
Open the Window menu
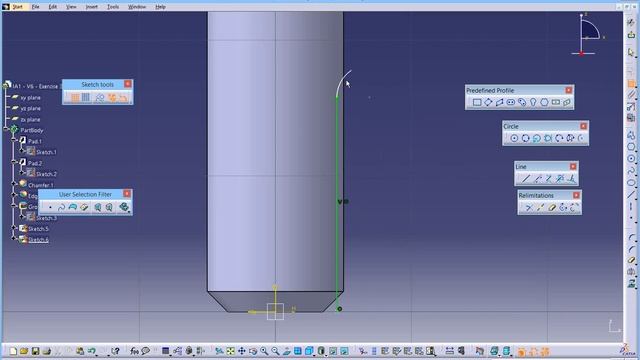tap(137, 7)
